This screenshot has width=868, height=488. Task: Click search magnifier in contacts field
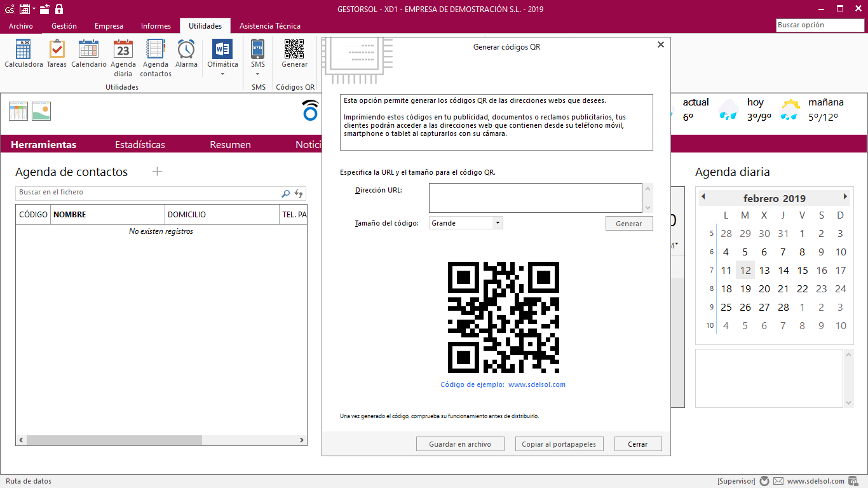point(285,193)
